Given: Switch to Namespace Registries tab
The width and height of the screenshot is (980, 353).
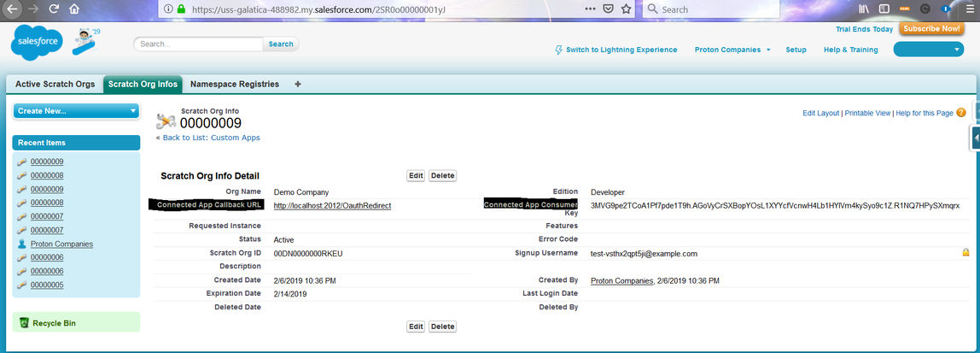Looking at the screenshot, I should [x=235, y=84].
